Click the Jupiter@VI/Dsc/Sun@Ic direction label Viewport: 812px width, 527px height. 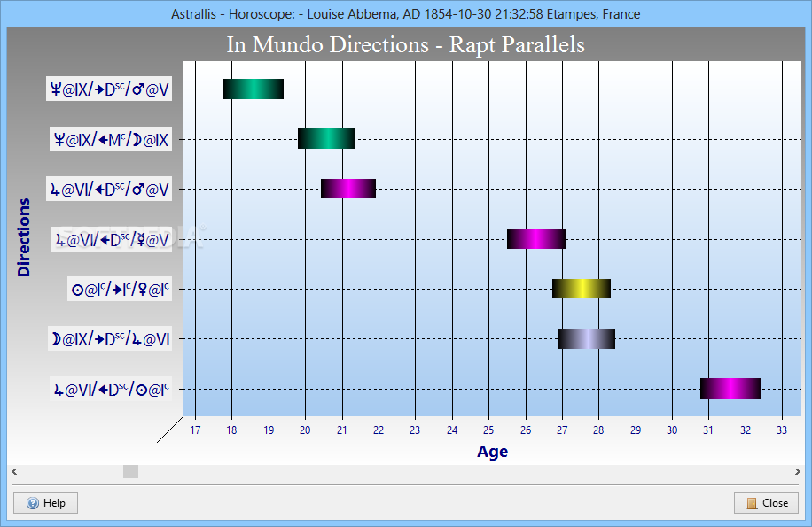(x=111, y=389)
